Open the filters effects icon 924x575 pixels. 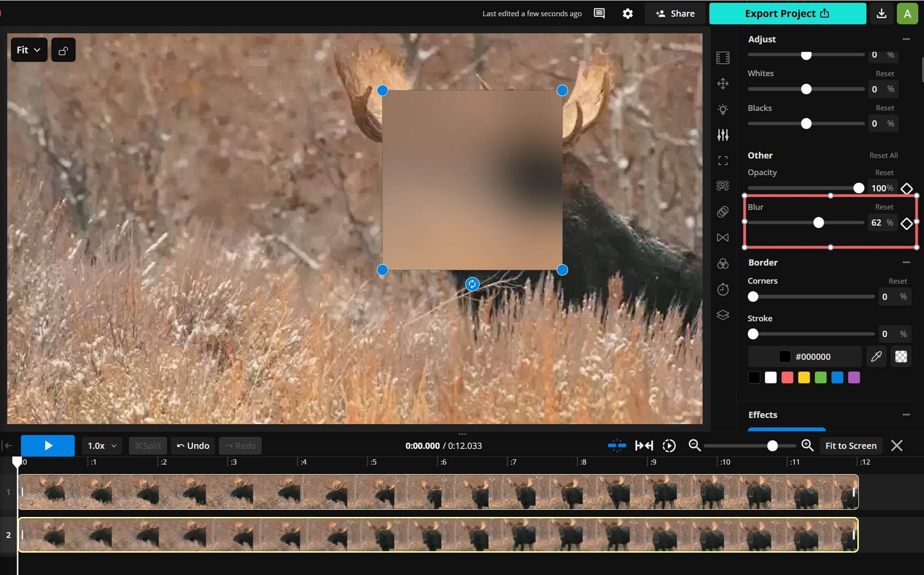tap(723, 186)
